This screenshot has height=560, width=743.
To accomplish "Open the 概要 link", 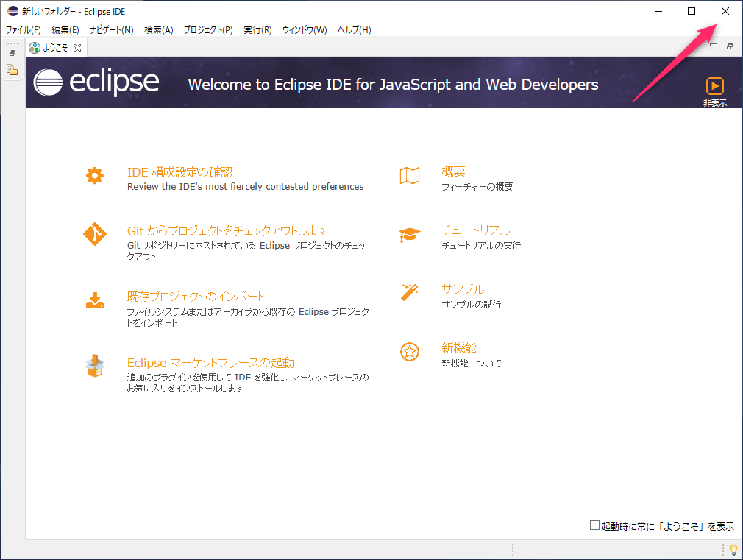I will (x=453, y=171).
